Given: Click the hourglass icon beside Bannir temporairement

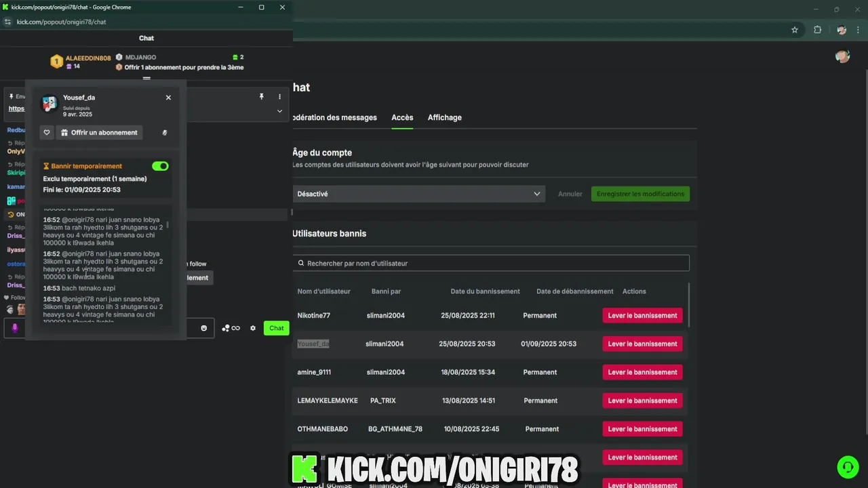Looking at the screenshot, I should click(46, 166).
